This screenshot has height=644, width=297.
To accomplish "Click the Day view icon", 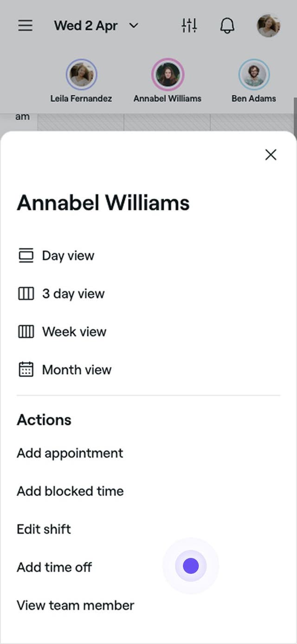I will 26,256.
